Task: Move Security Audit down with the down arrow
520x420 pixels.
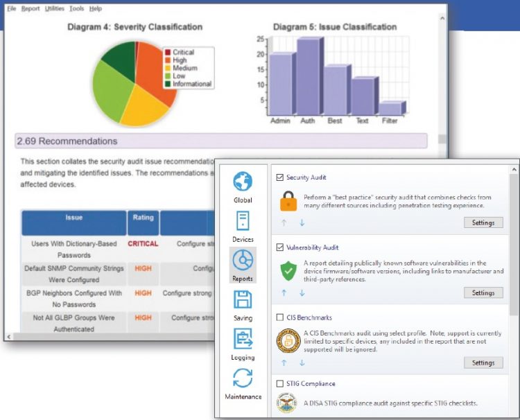Action: [x=302, y=222]
